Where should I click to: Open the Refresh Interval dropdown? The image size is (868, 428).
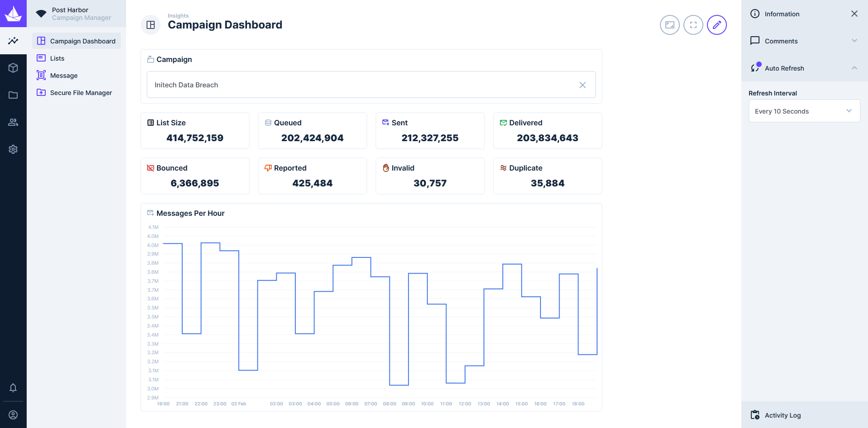804,111
